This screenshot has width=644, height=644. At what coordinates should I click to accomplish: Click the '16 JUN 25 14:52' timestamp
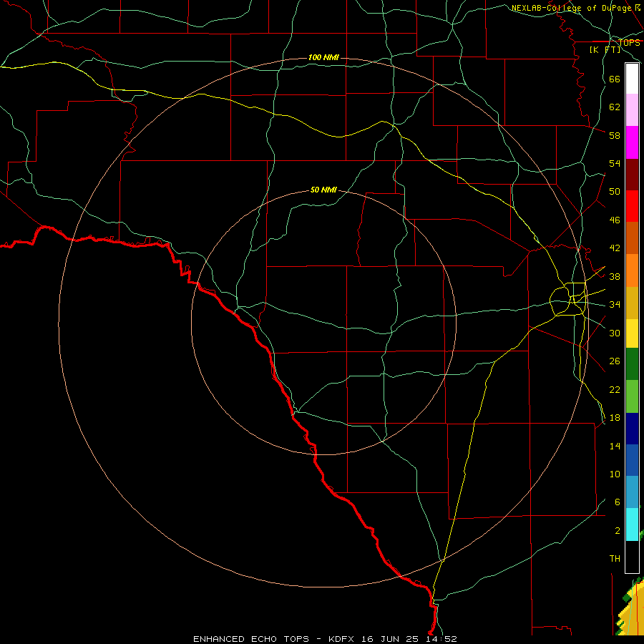[x=409, y=639]
